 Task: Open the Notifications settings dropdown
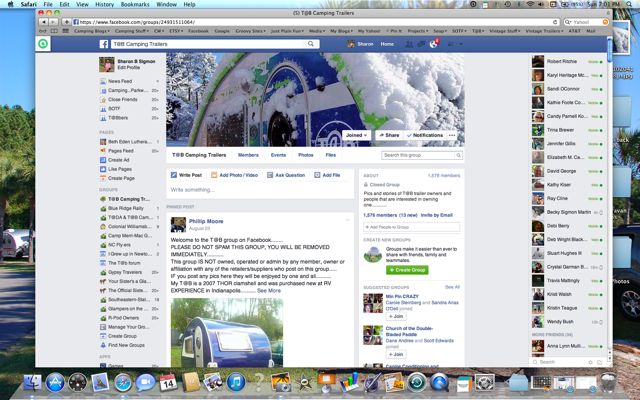coord(424,135)
